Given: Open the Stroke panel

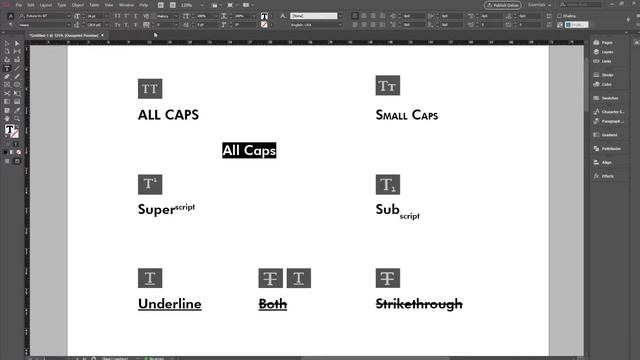Looking at the screenshot, I should [x=604, y=75].
